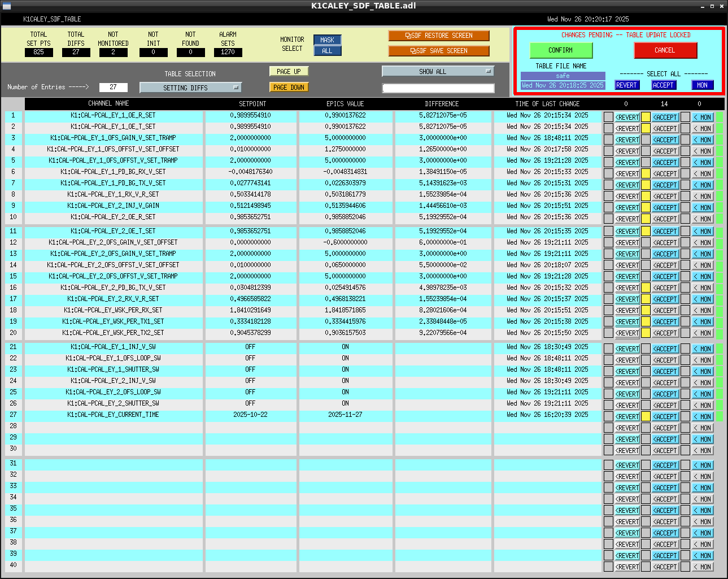Click the yellow accept indicator on row 27
728x579 pixels.
(x=646, y=417)
